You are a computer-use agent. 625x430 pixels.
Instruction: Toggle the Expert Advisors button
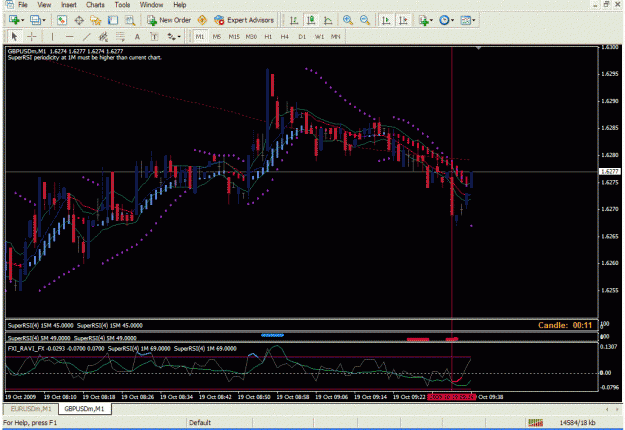click(244, 20)
